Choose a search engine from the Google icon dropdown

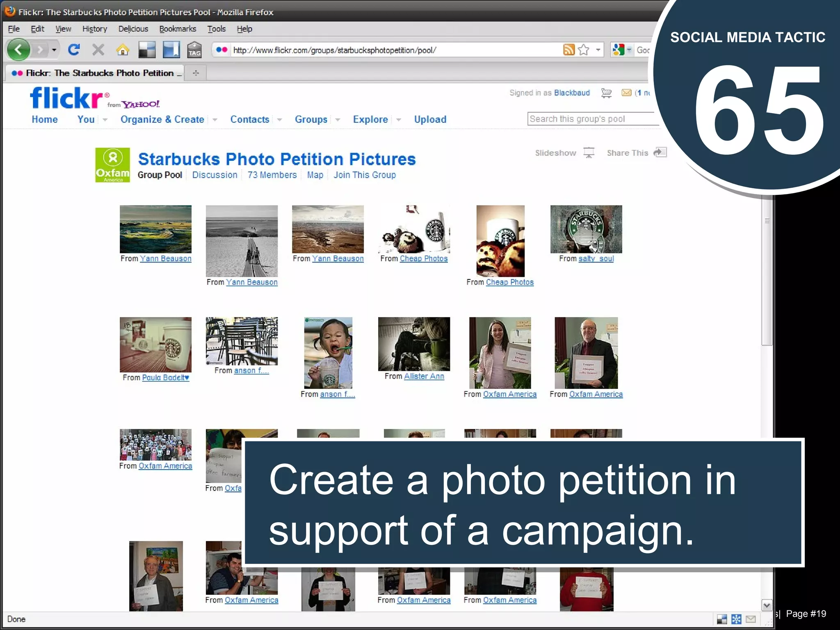click(622, 50)
